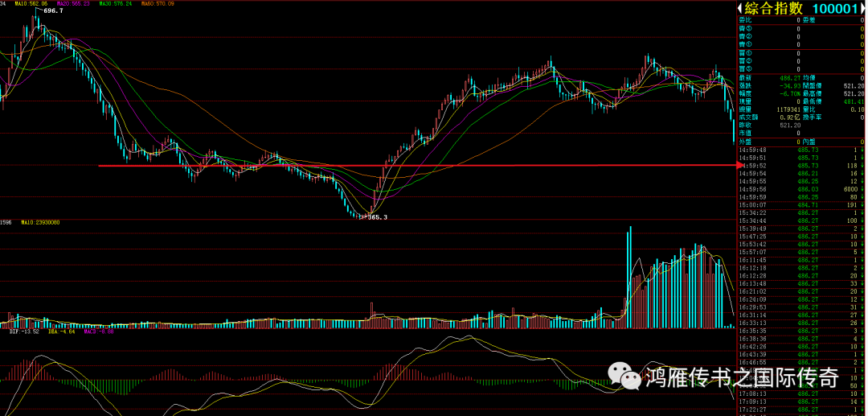
Task: Select the 14:59:59 trade row
Action: coord(801,196)
